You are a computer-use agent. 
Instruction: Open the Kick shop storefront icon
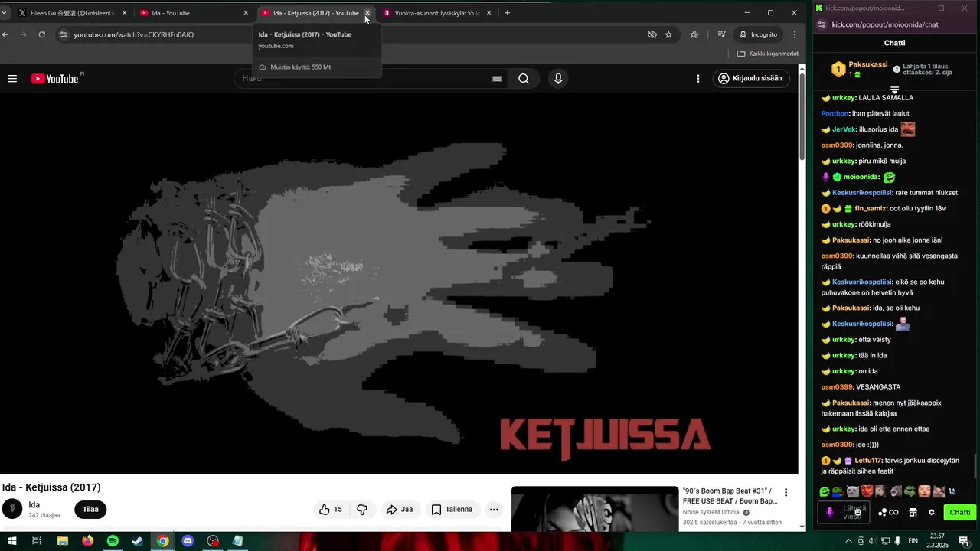913,513
